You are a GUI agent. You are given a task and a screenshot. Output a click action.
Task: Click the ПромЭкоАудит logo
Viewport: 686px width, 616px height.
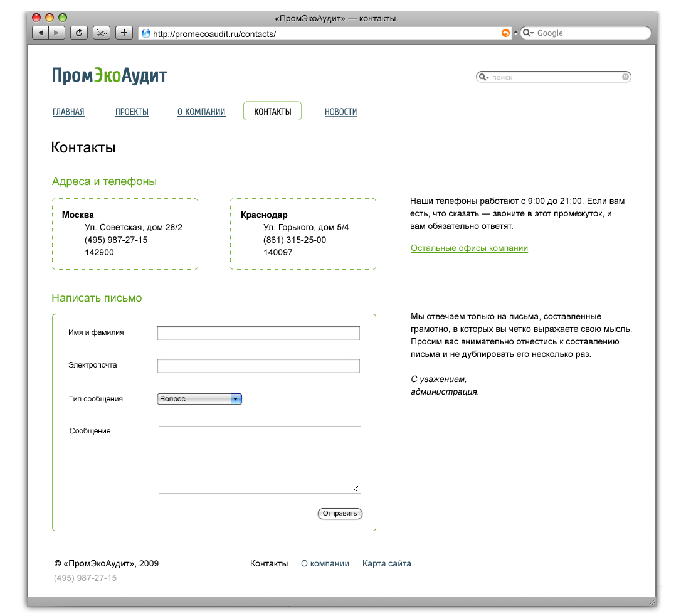[109, 75]
